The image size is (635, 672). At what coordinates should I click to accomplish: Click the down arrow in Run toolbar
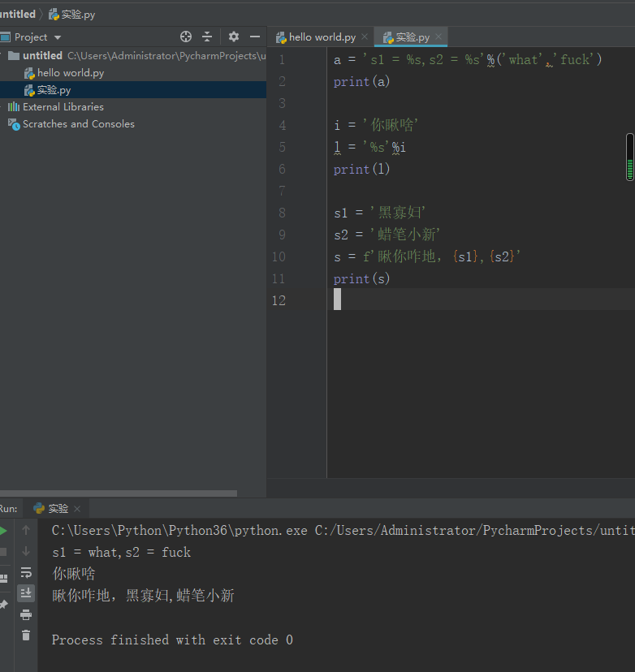26,551
